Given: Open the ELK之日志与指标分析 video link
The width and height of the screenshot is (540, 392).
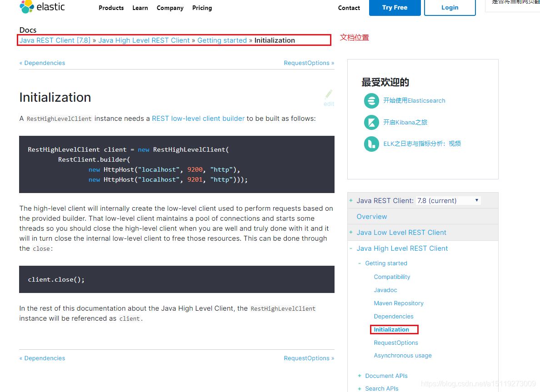Looking at the screenshot, I should (x=422, y=144).
